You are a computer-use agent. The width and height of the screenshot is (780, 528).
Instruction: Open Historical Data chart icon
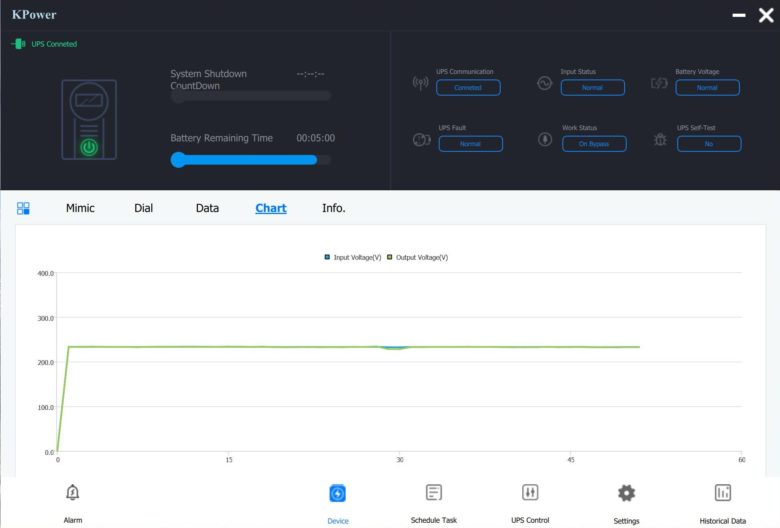pyautogui.click(x=722, y=493)
